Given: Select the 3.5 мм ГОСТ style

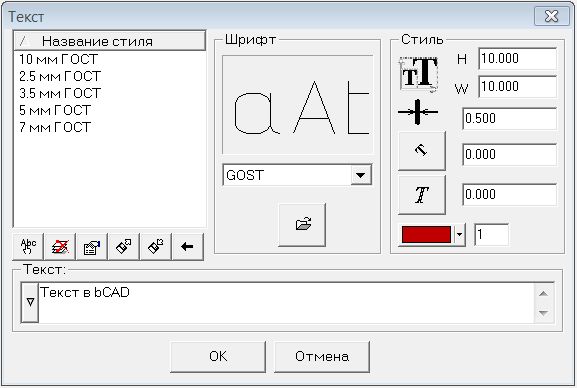Looking at the screenshot, I should coord(60,93).
